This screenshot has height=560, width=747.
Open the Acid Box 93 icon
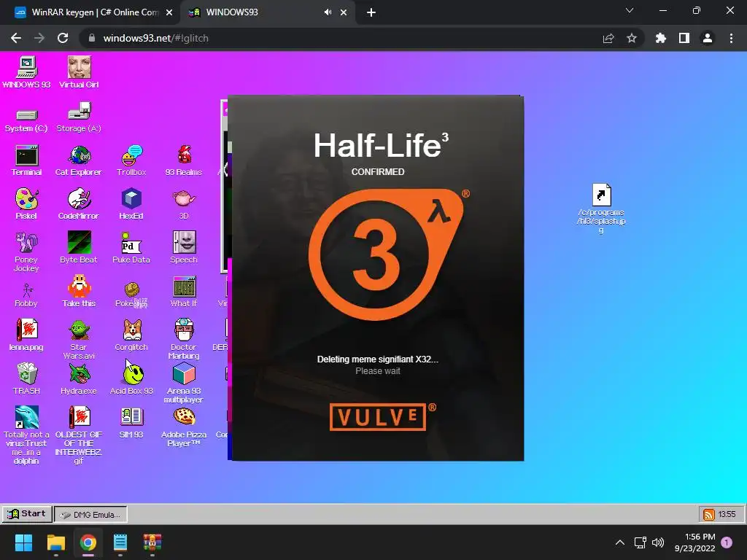pos(131,379)
